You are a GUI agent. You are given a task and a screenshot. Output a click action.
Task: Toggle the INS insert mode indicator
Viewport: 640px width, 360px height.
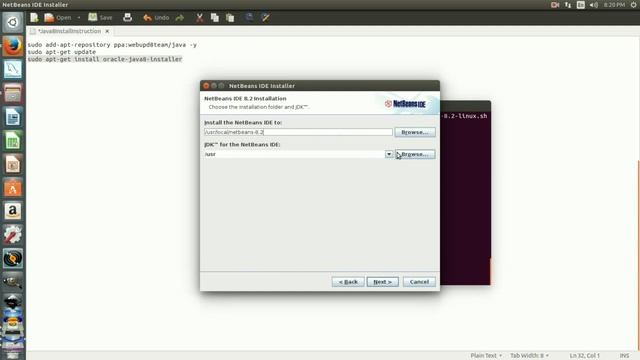pyautogui.click(x=624, y=356)
